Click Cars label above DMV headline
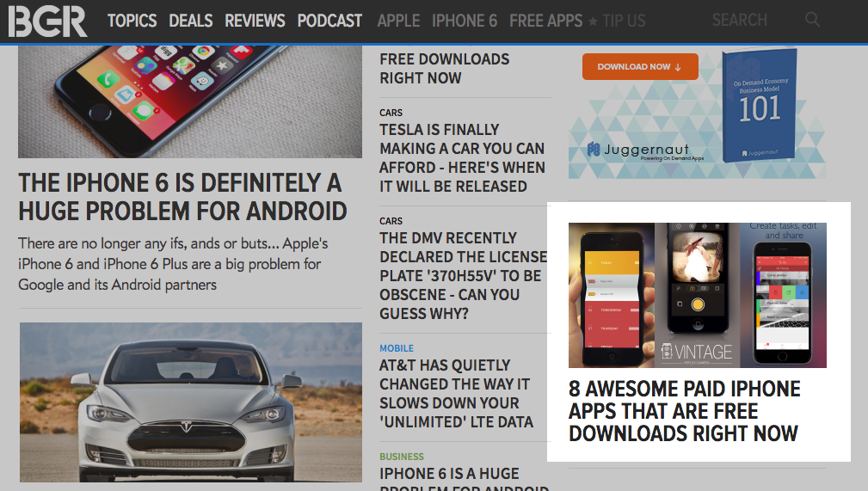 [x=391, y=221]
